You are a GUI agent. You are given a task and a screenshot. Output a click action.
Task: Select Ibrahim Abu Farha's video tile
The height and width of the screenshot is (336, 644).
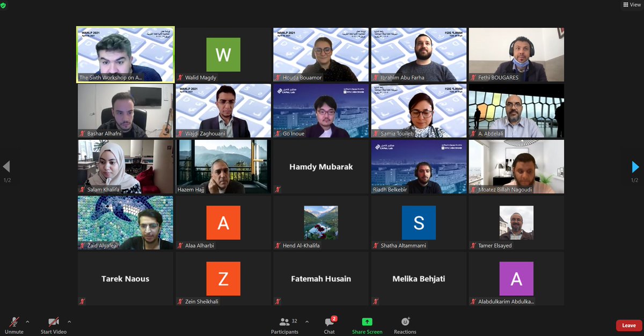point(419,55)
